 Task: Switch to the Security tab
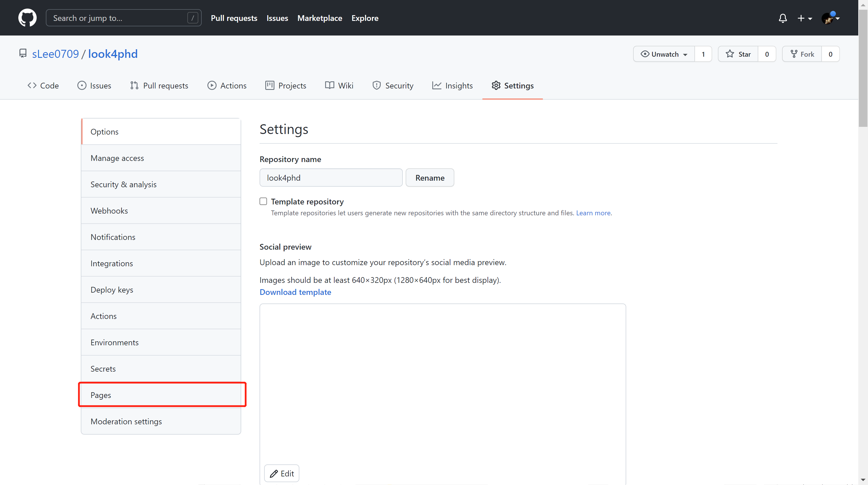coord(393,86)
